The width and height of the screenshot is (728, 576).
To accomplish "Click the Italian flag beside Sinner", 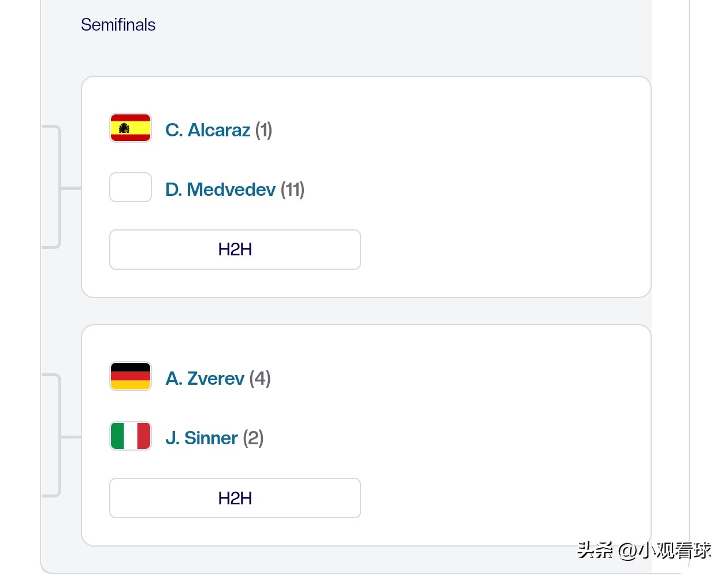I will pyautogui.click(x=131, y=436).
